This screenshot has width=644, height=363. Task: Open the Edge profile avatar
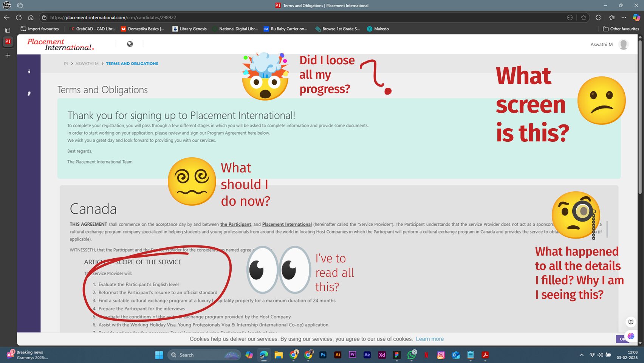tap(7, 5)
